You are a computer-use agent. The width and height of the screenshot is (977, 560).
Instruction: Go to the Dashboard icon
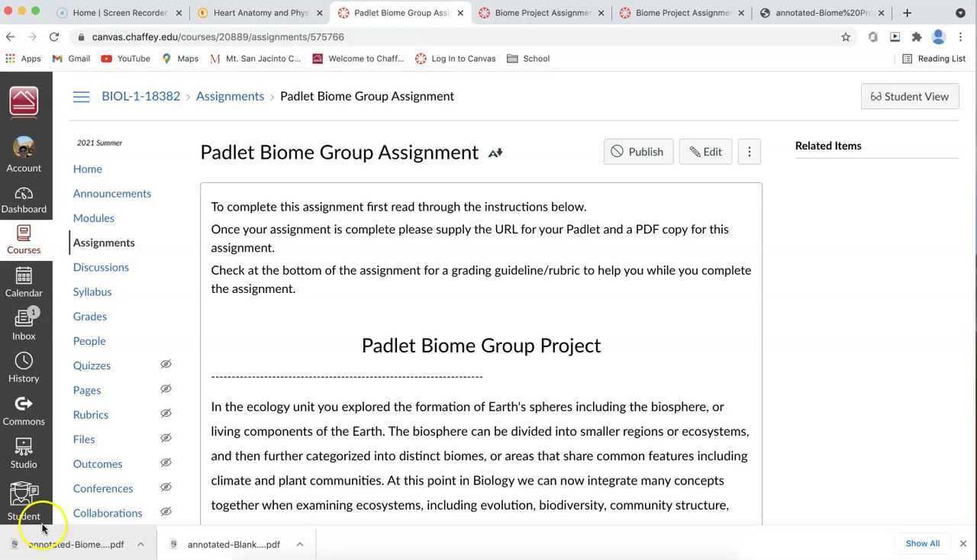click(x=23, y=197)
